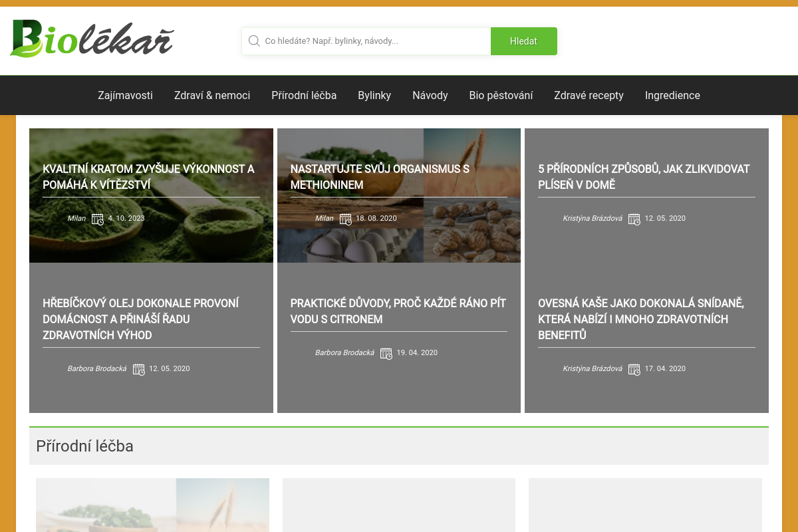Open the Bylinky menu item
Viewport: 798px width, 532px height.
point(374,95)
